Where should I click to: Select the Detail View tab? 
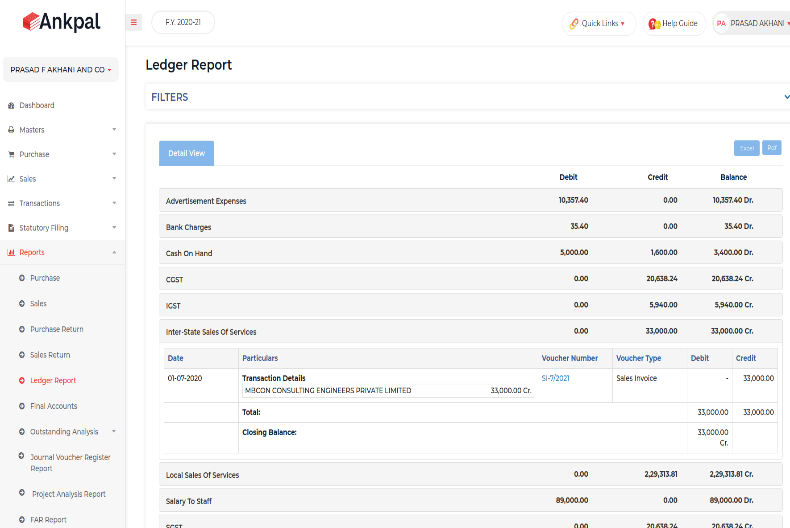(x=186, y=153)
